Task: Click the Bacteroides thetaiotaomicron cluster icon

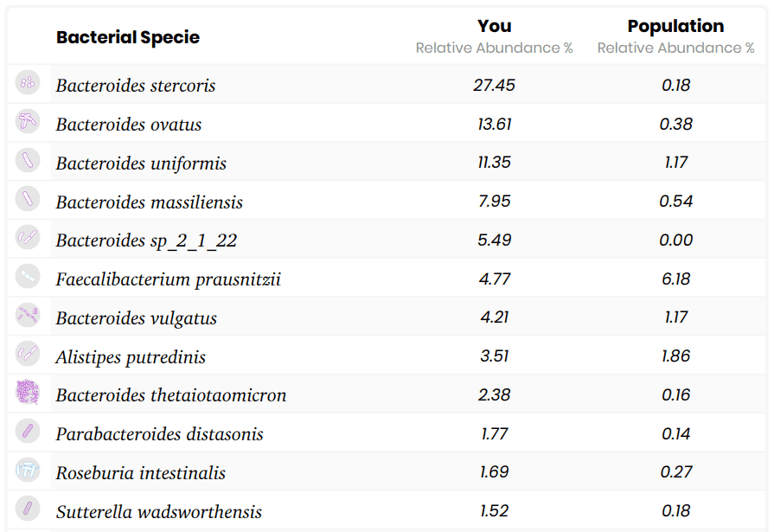Action: pos(28,392)
